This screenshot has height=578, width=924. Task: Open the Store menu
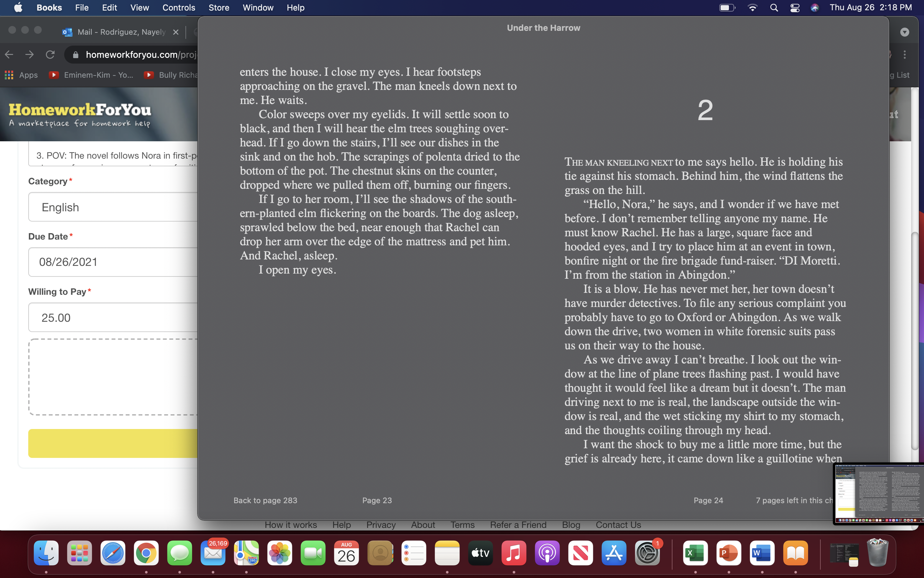point(219,8)
